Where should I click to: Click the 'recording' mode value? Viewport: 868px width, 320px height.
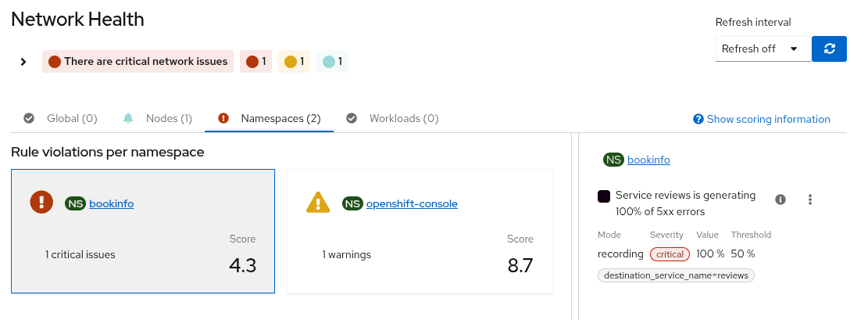click(x=620, y=254)
